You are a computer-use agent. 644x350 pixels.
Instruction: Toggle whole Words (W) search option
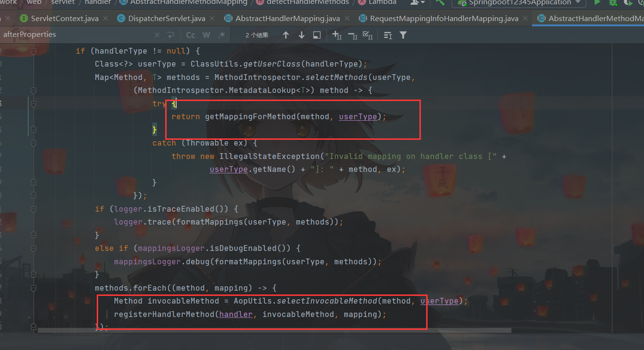pyautogui.click(x=206, y=35)
